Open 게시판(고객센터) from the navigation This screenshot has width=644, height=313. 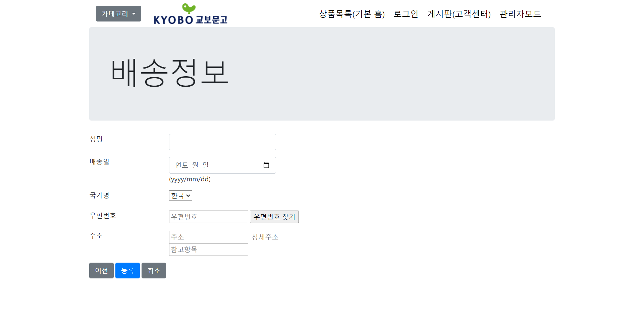click(x=459, y=14)
